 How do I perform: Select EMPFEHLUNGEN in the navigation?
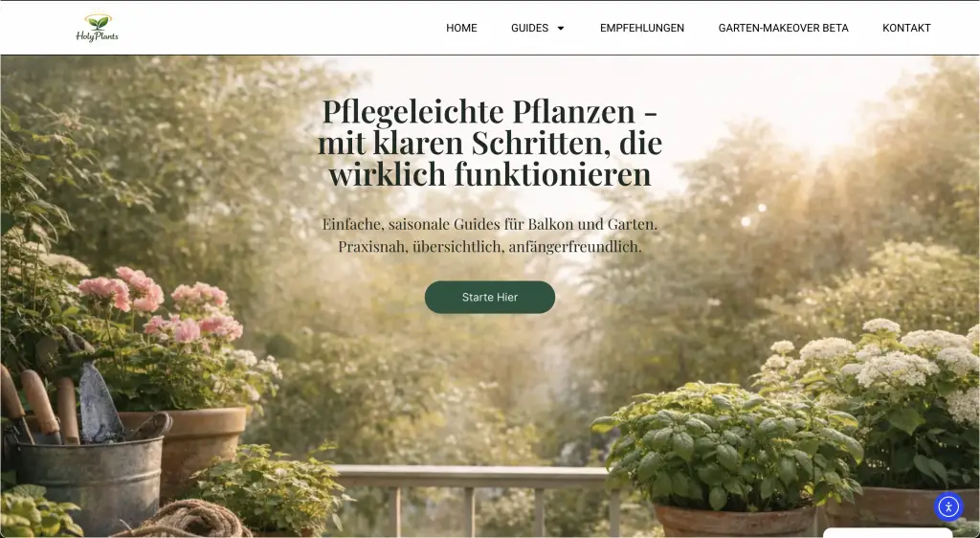[x=642, y=28]
